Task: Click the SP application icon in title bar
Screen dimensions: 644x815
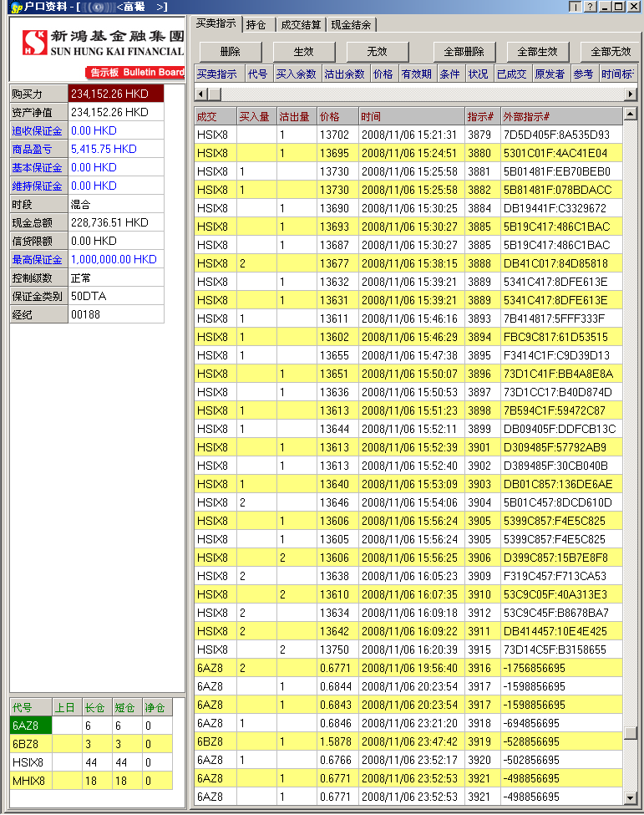Action: 16,7
